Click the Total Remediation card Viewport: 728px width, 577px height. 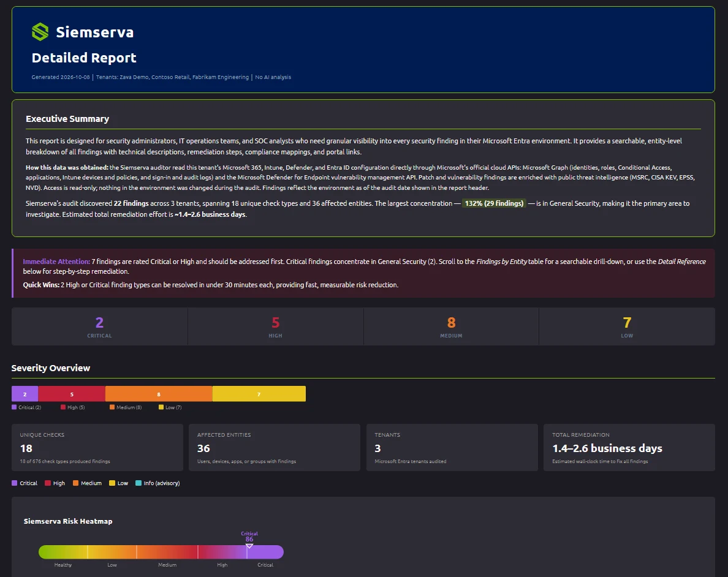pyautogui.click(x=629, y=448)
